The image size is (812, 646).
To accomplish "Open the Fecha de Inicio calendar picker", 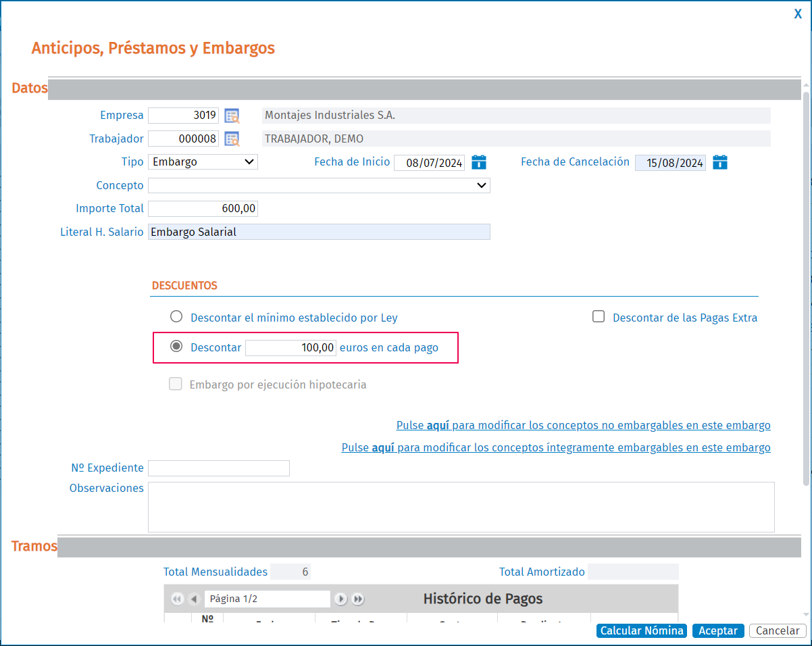I will (479, 162).
